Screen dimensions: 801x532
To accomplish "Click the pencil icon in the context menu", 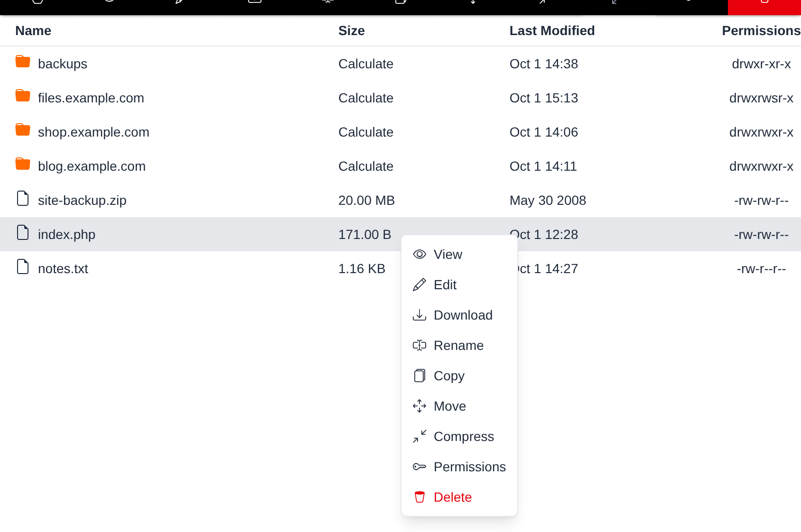I will (419, 284).
